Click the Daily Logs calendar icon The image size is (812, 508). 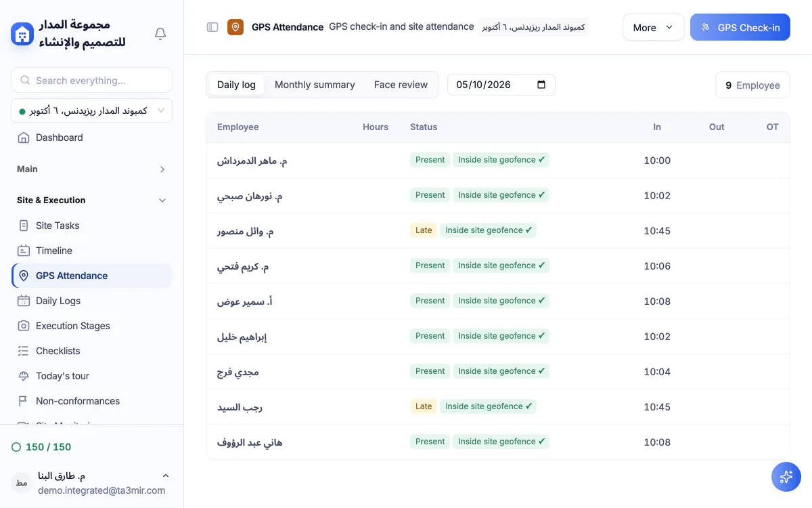(x=24, y=301)
